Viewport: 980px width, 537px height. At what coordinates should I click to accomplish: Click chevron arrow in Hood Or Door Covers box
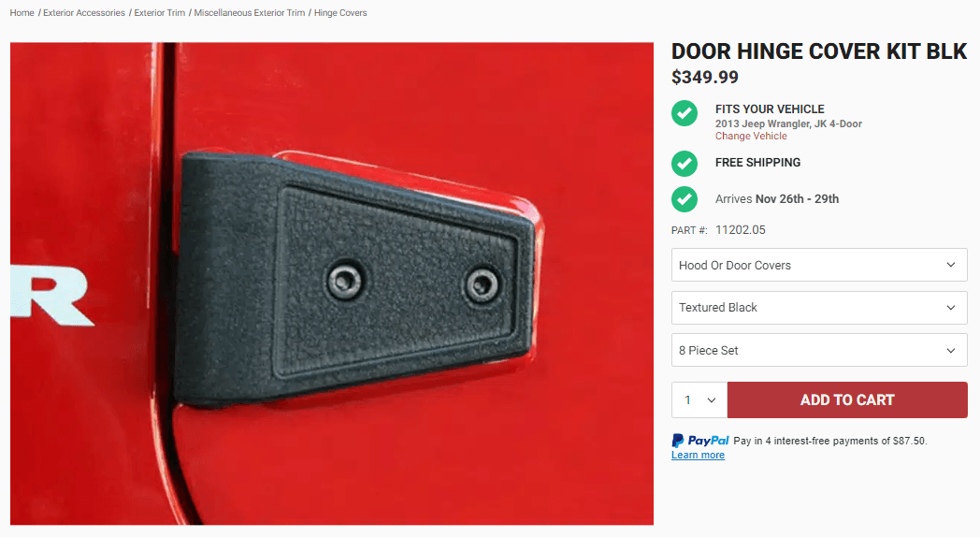pyautogui.click(x=951, y=265)
